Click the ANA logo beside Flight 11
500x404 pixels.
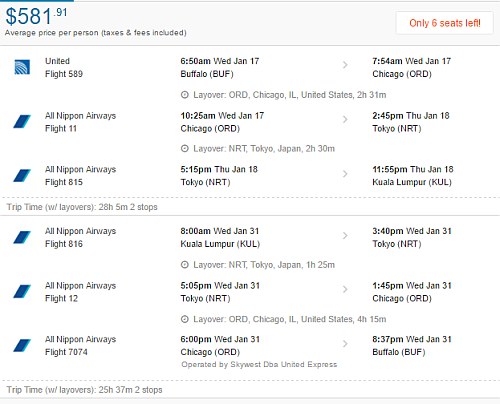pyautogui.click(x=22, y=122)
